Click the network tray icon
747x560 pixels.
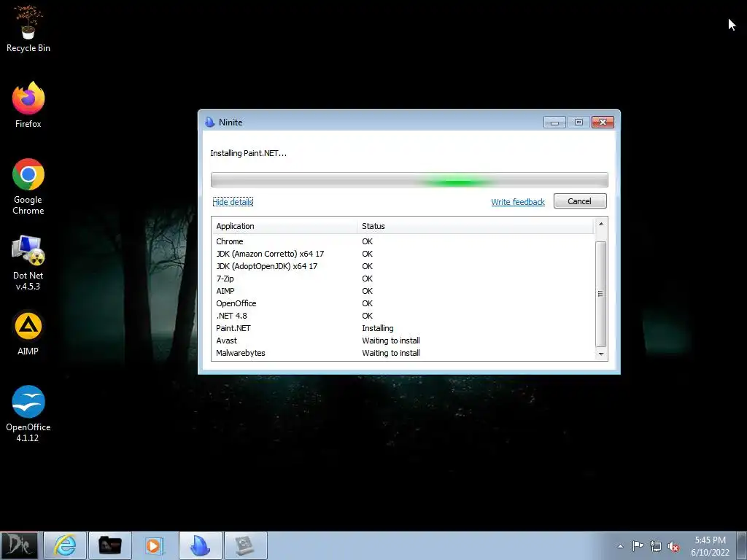pyautogui.click(x=656, y=546)
